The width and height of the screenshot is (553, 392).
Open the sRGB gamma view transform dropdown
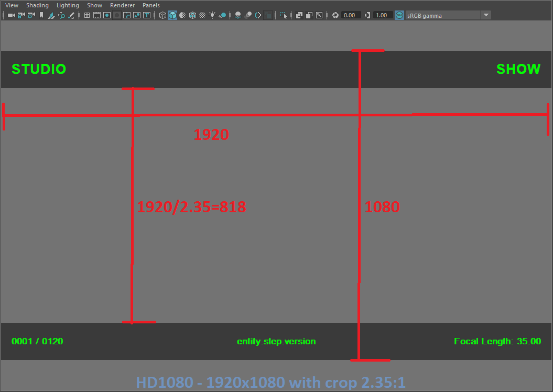448,15
